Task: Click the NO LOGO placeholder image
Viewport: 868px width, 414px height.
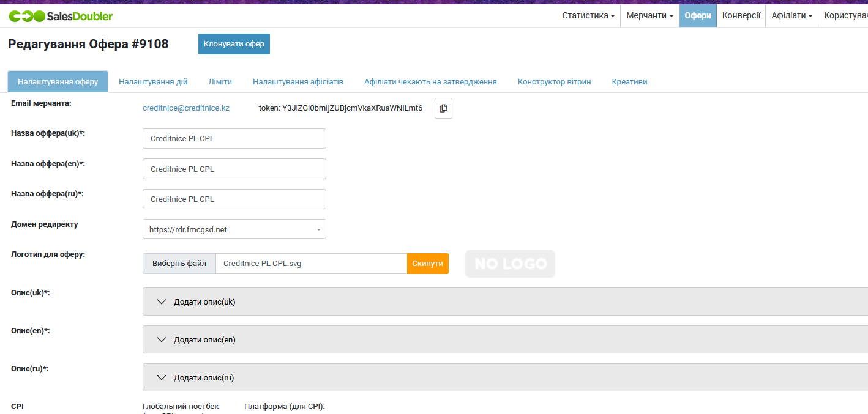Action: 510,264
